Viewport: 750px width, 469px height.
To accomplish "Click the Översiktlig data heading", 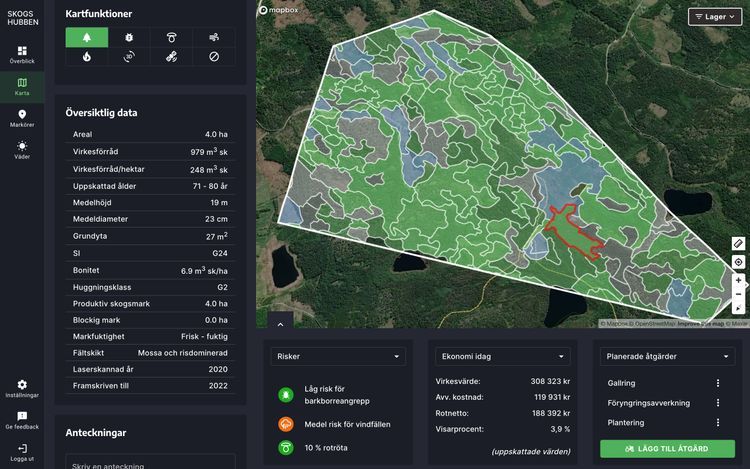I will (101, 113).
